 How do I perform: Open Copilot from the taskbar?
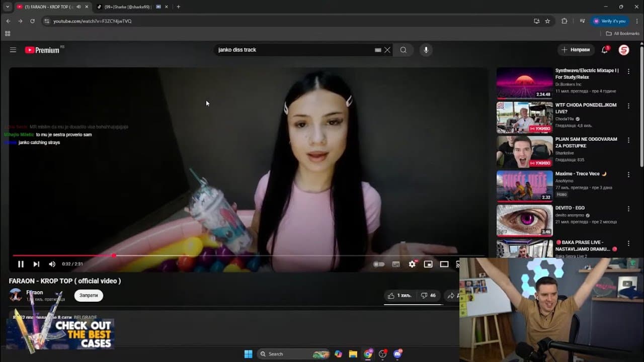tap(338, 354)
